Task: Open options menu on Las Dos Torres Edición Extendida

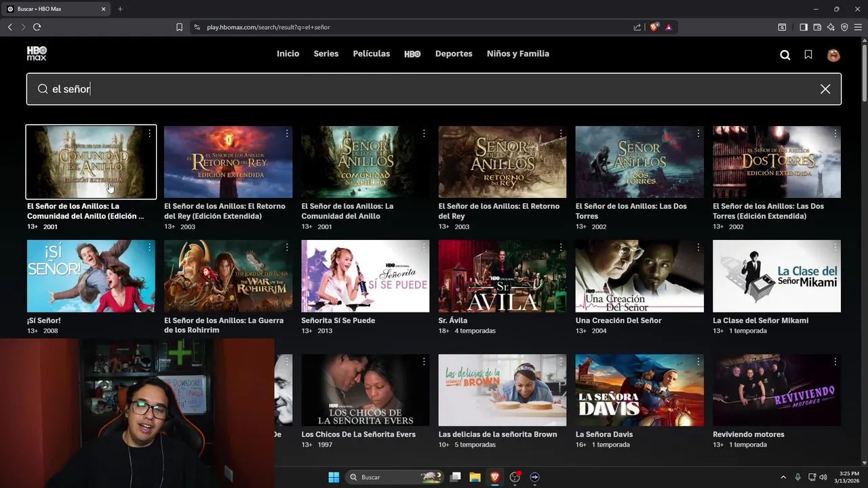Action: pos(835,134)
